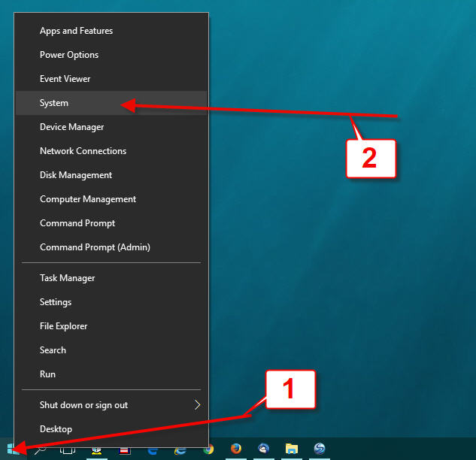Open Network Connections menu entry
476x460 pixels.
click(x=83, y=151)
